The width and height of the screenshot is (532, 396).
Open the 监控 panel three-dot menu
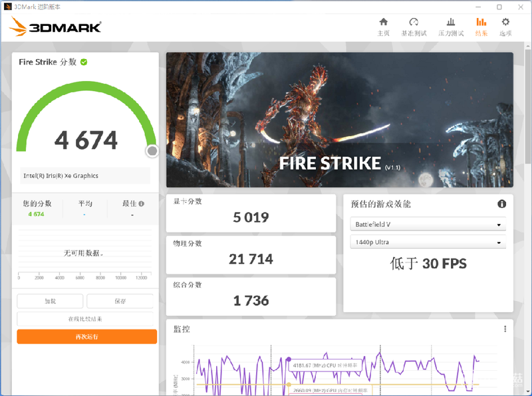click(x=505, y=329)
